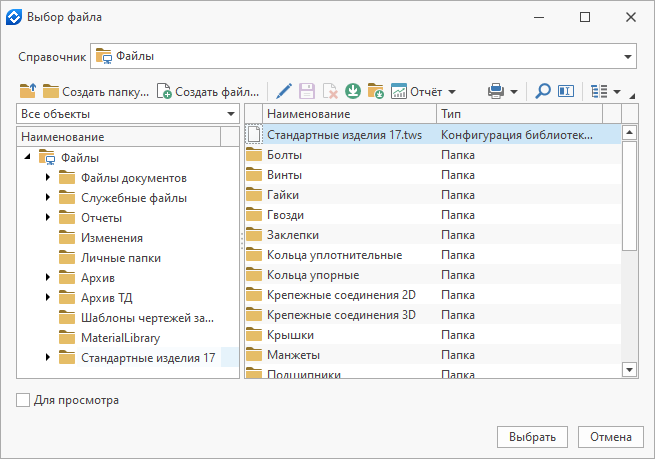Click the printer icon in toolbar
655x459 pixels.
pos(496,91)
